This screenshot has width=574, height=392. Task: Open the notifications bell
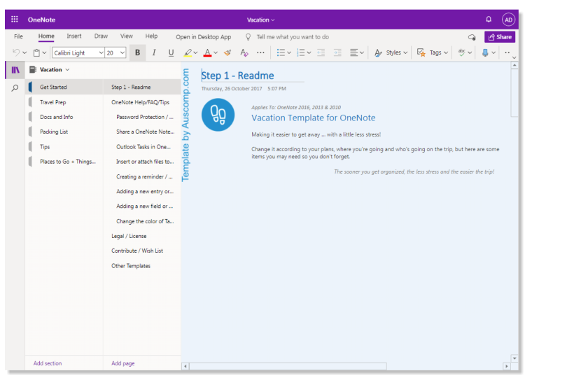(489, 20)
